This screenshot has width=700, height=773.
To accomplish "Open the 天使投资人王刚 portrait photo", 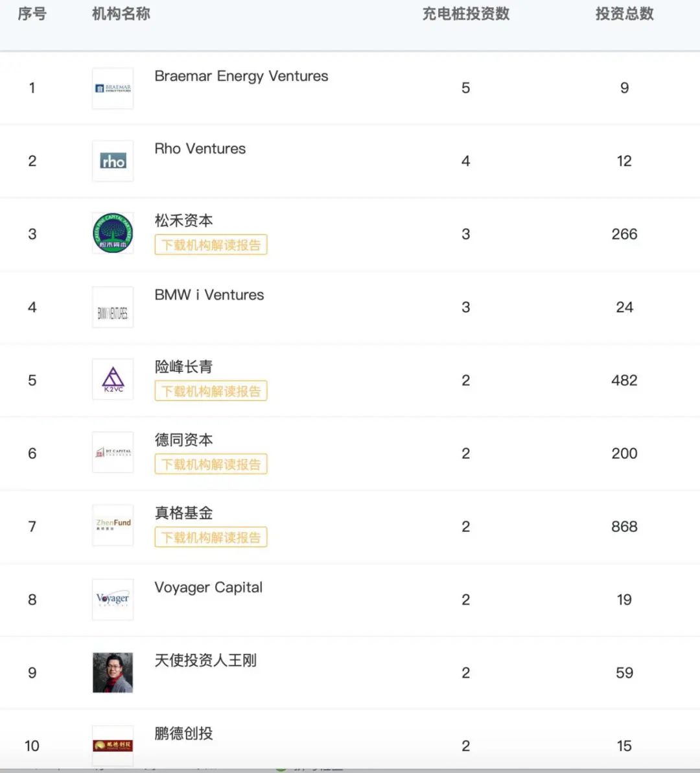I will (113, 673).
